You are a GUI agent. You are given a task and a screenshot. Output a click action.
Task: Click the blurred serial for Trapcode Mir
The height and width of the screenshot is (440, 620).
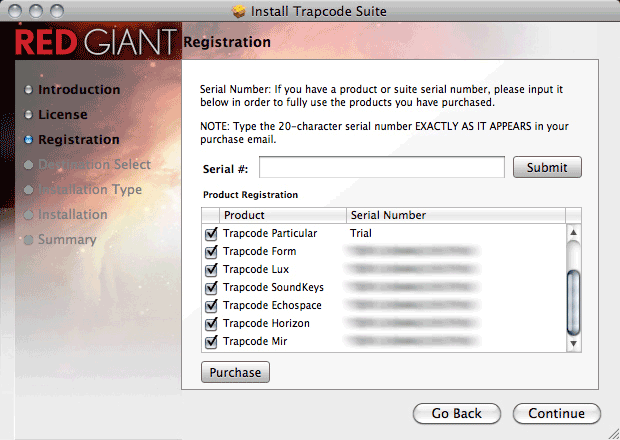(x=412, y=341)
